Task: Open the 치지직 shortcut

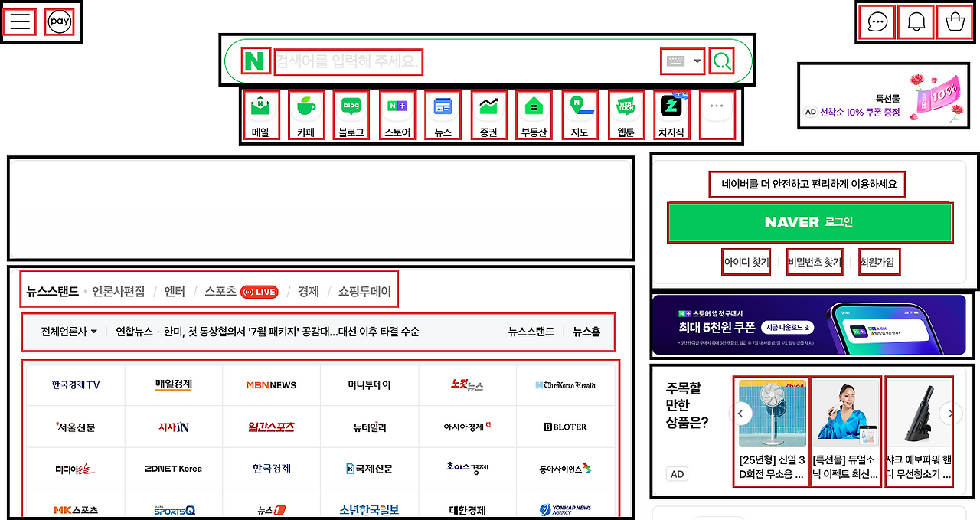Action: (671, 115)
